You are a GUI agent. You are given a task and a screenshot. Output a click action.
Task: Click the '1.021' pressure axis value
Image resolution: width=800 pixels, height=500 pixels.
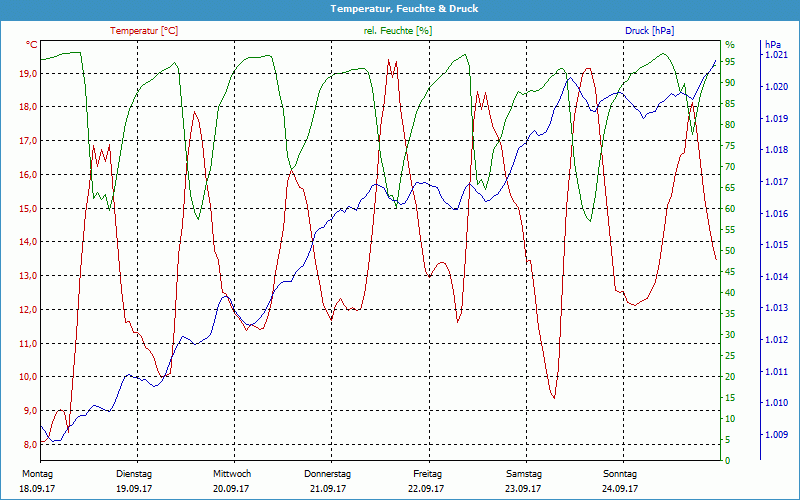(x=777, y=55)
